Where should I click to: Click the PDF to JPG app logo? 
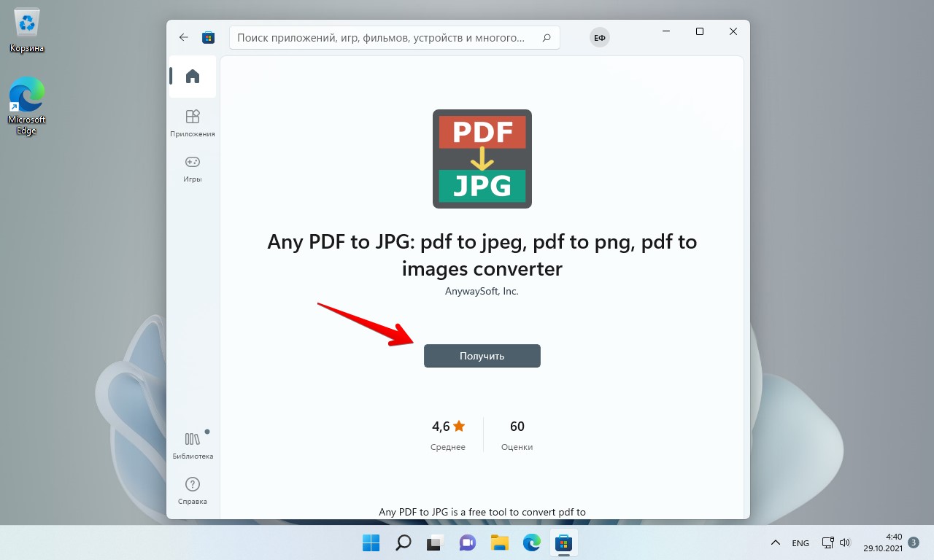482,159
